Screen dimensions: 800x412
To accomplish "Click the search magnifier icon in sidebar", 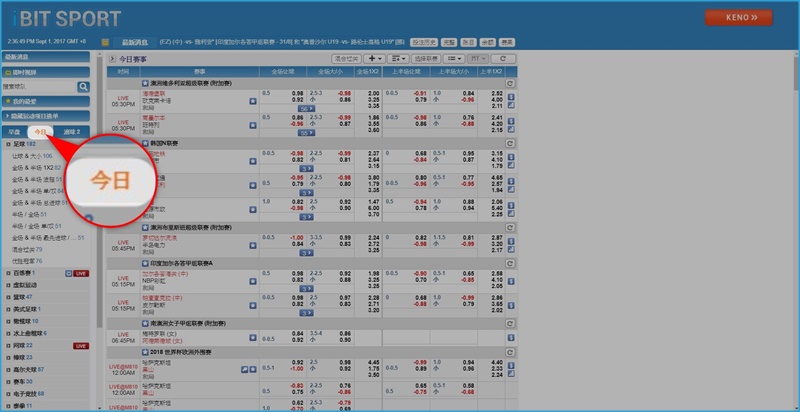I will coord(84,87).
